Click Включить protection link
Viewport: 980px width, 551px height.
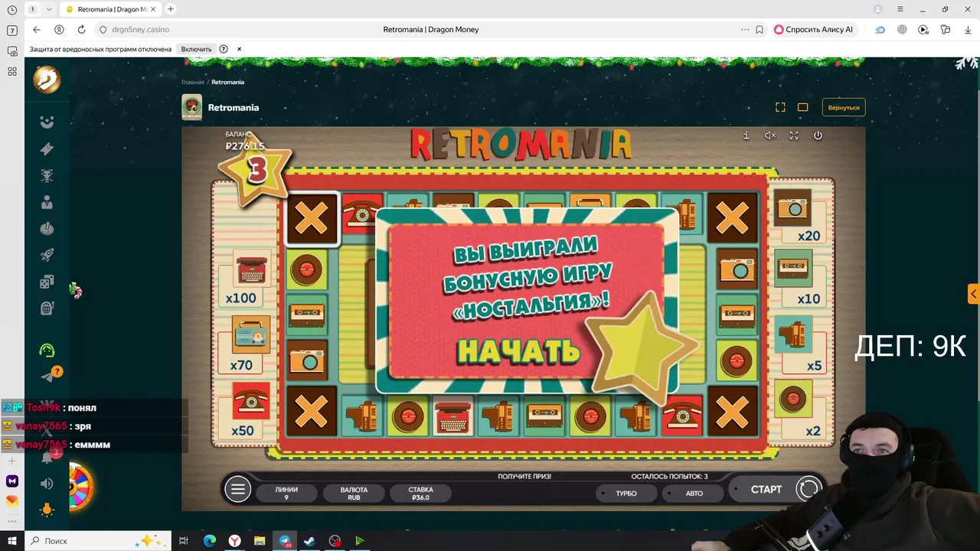tap(196, 49)
